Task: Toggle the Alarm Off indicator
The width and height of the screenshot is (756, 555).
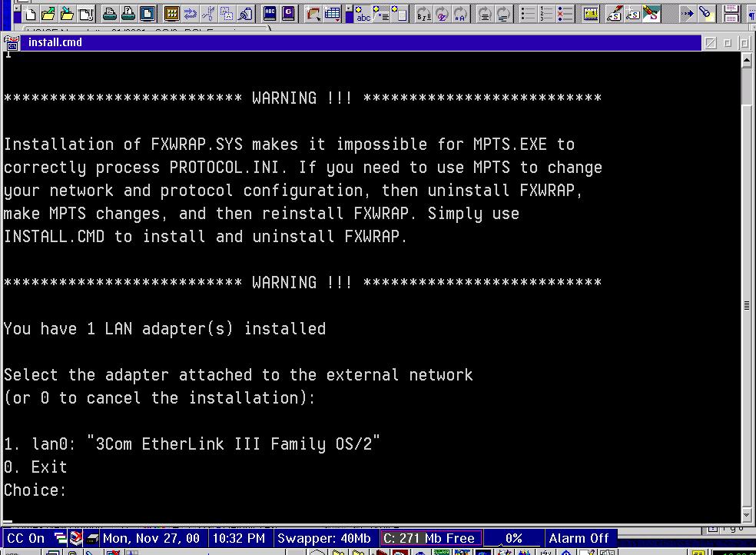Action: pos(579,538)
